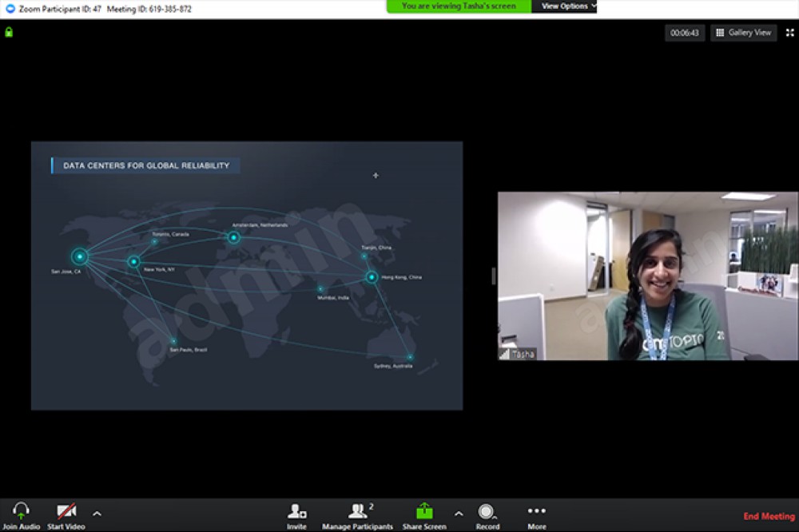Start video with the camera icon

click(x=66, y=510)
